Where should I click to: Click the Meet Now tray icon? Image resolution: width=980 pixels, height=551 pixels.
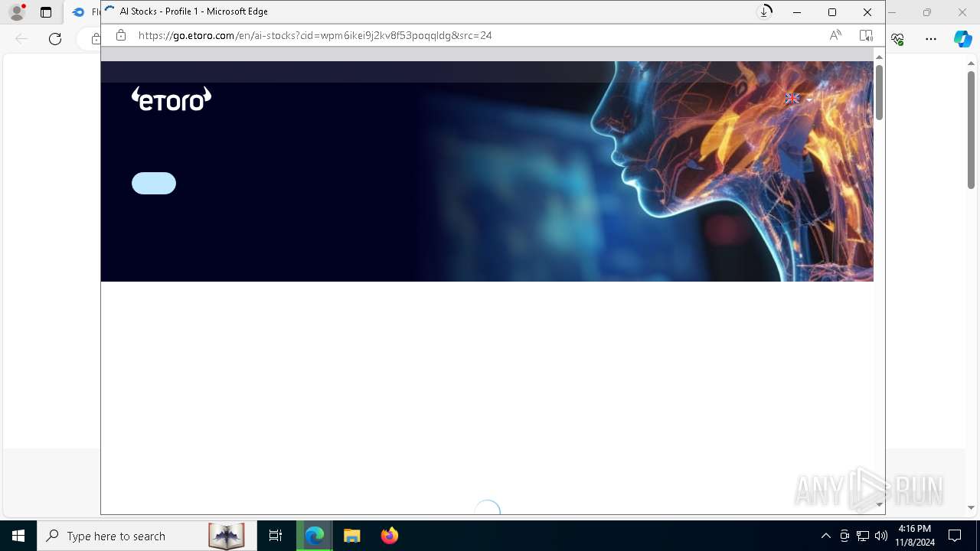pyautogui.click(x=844, y=536)
